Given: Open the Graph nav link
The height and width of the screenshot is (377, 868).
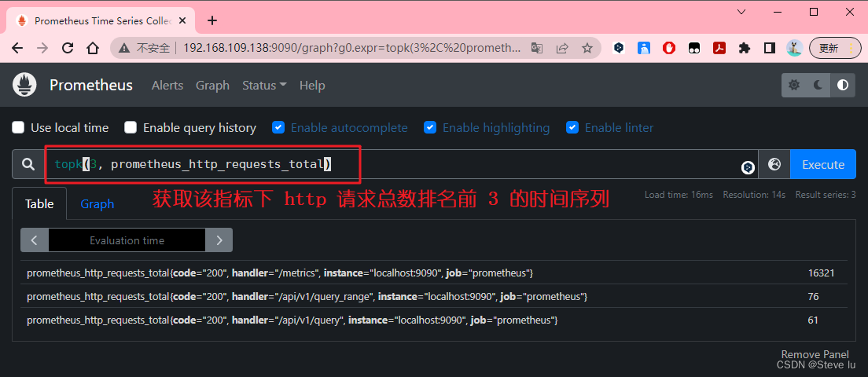Looking at the screenshot, I should tap(212, 85).
